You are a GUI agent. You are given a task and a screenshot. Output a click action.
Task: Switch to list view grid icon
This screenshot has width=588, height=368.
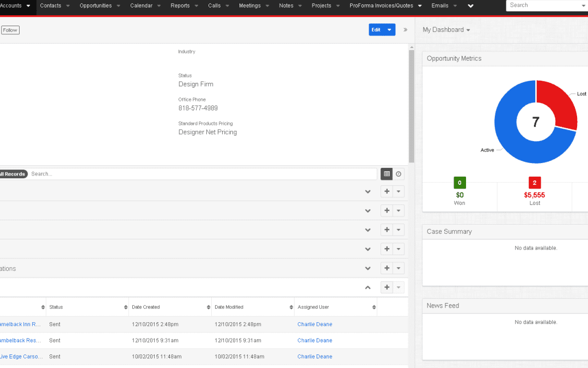pos(387,174)
